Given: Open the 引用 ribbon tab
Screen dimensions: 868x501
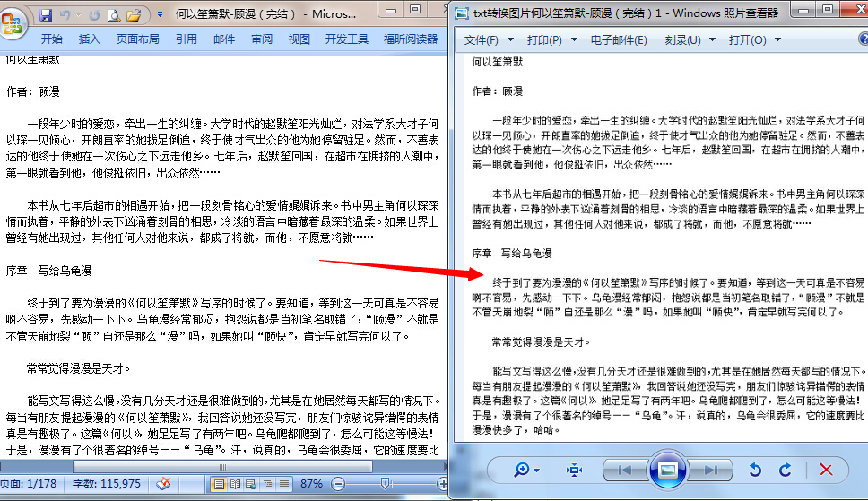Looking at the screenshot, I should tap(186, 39).
